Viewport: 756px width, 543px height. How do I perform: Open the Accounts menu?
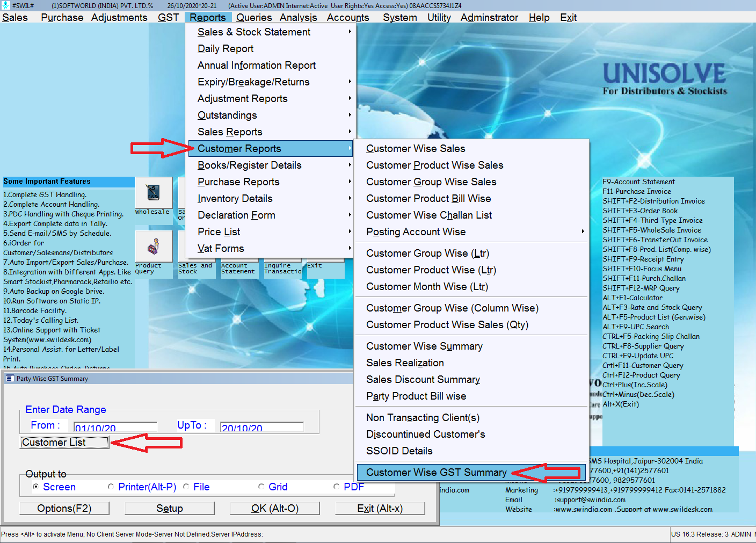348,17
